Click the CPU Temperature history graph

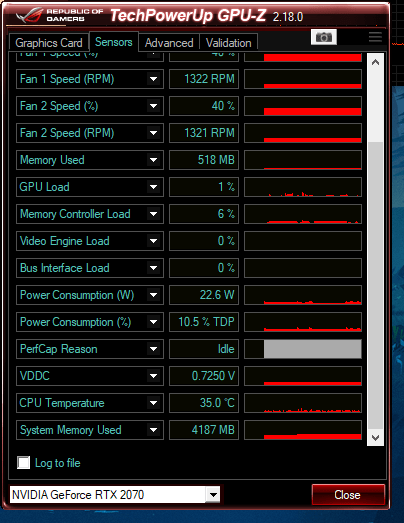coord(303,403)
